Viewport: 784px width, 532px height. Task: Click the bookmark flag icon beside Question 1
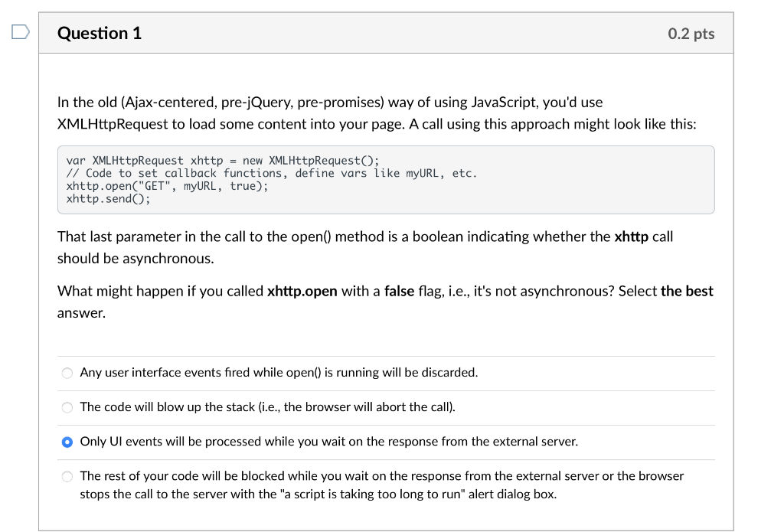coord(21,32)
